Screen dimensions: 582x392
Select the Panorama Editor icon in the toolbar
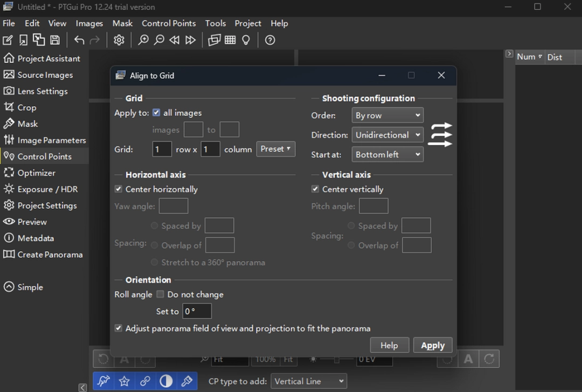point(214,40)
